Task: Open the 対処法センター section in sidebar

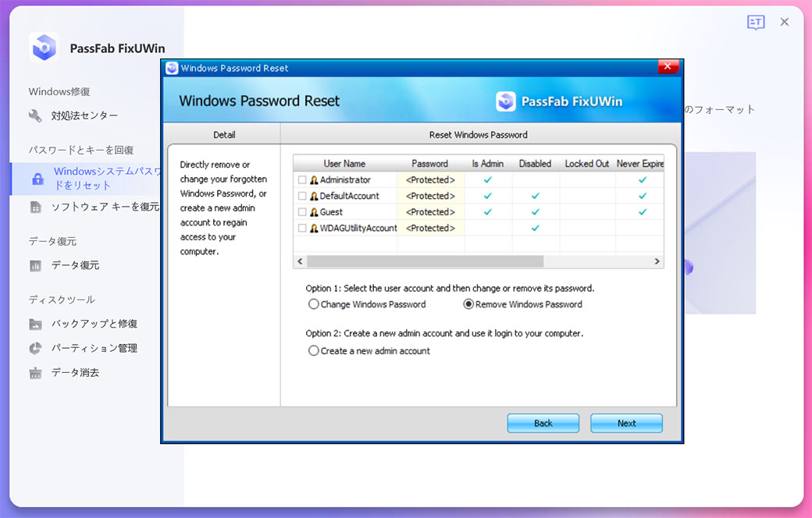Action: coord(34,115)
